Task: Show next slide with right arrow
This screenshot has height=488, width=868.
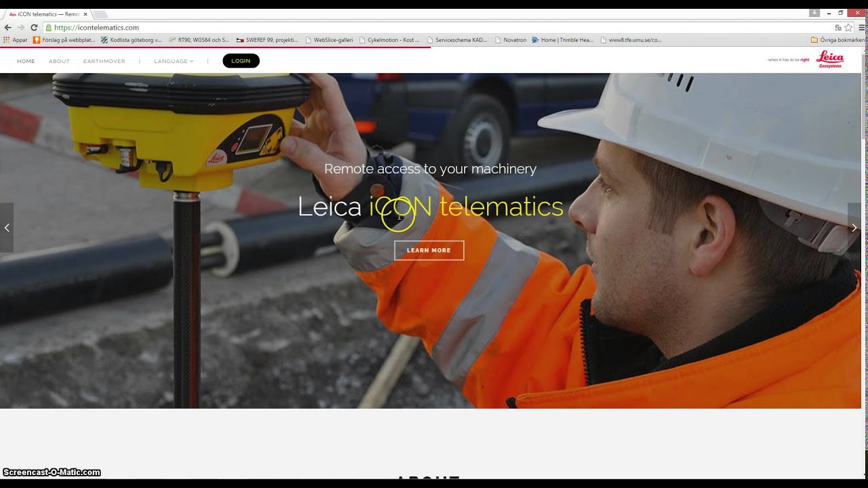Action: (854, 228)
